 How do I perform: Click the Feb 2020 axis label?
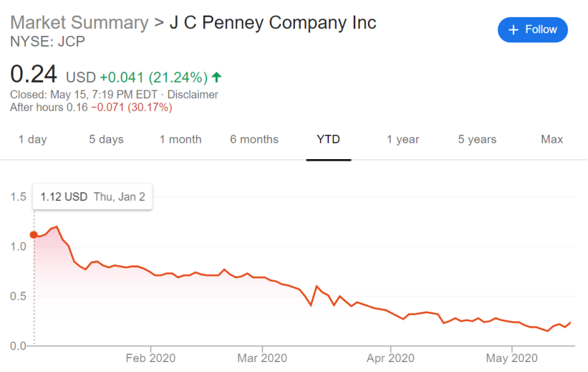coord(151,358)
